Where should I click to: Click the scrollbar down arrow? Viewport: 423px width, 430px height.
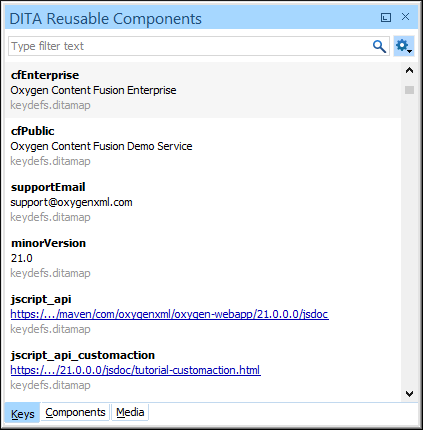409,394
